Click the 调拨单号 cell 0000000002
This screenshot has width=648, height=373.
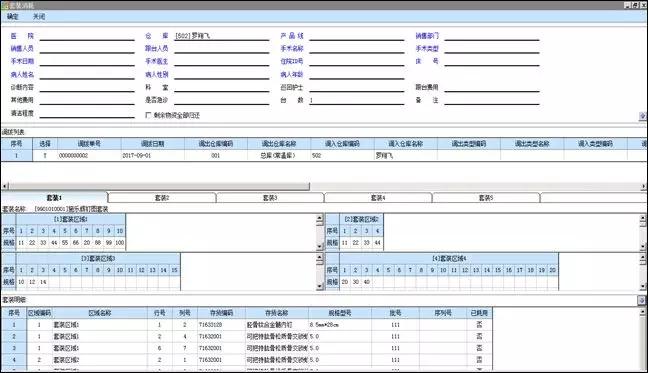pyautogui.click(x=89, y=155)
